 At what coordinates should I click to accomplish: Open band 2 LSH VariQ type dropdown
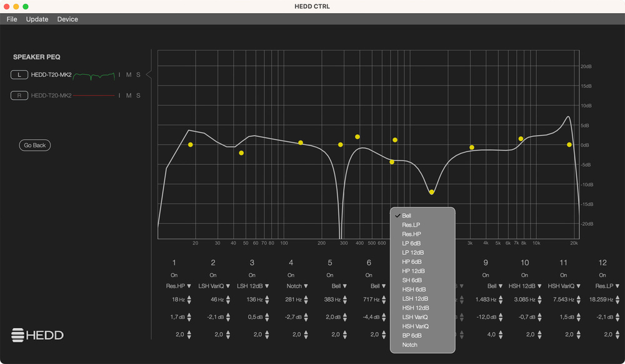[214, 286]
